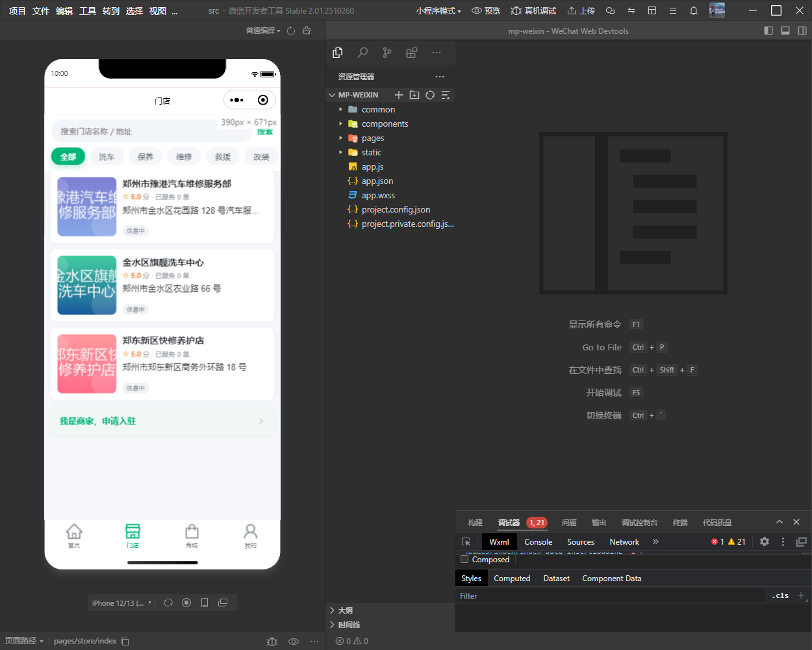Click the mini program capsule menu dots
812x650 pixels.
[237, 100]
